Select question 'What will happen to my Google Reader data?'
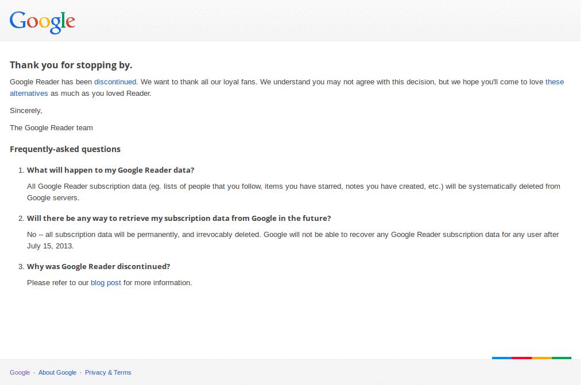This screenshot has height=385, width=588. 111,170
